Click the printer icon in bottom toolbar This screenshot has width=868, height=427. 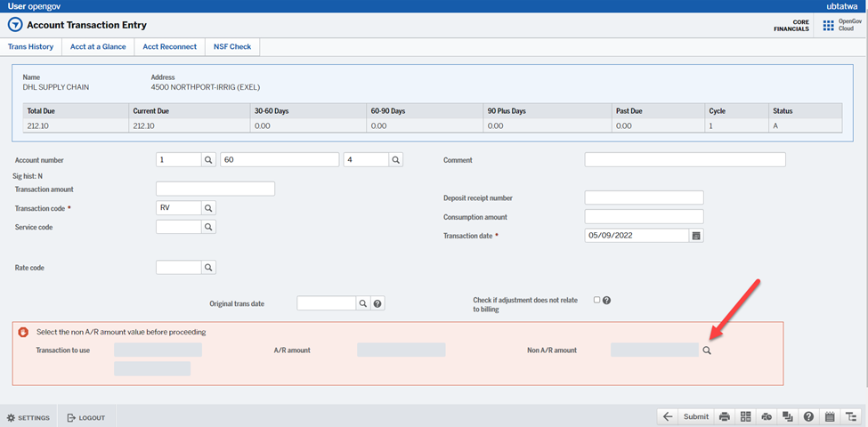(x=724, y=417)
